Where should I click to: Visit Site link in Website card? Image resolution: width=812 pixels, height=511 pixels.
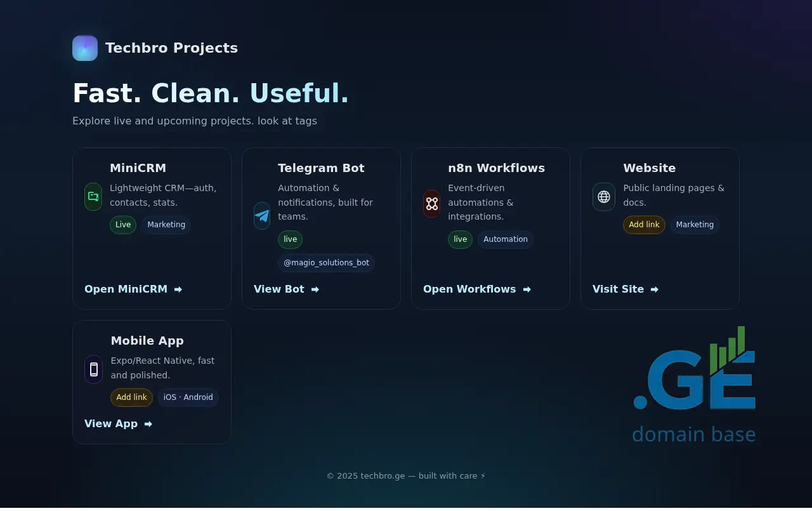[618, 289]
